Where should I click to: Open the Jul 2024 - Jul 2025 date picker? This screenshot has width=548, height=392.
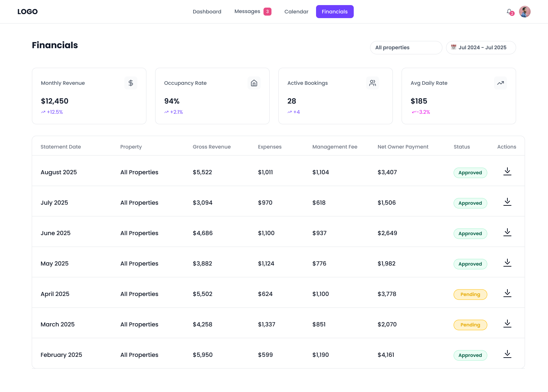click(481, 47)
